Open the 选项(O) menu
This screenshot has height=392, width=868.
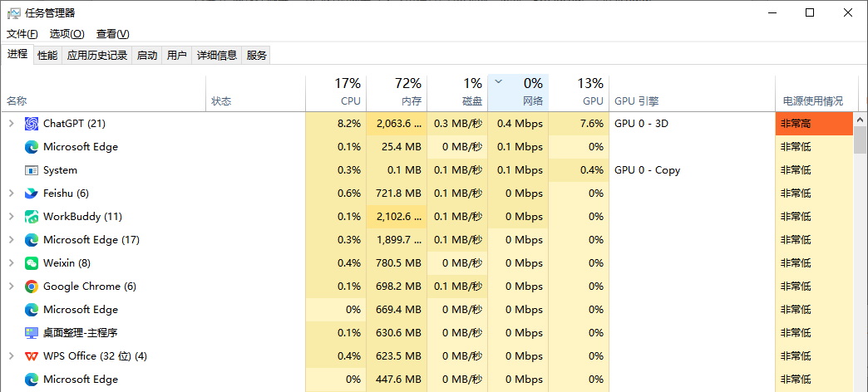point(67,34)
